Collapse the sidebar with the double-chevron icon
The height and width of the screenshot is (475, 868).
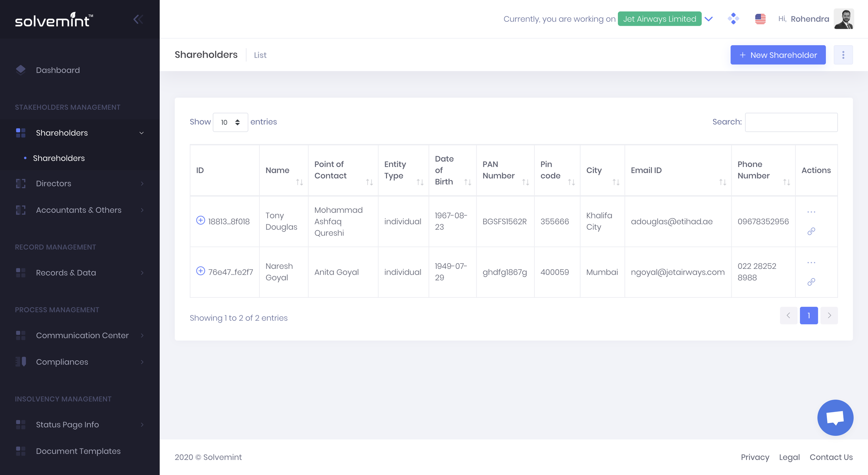(138, 19)
